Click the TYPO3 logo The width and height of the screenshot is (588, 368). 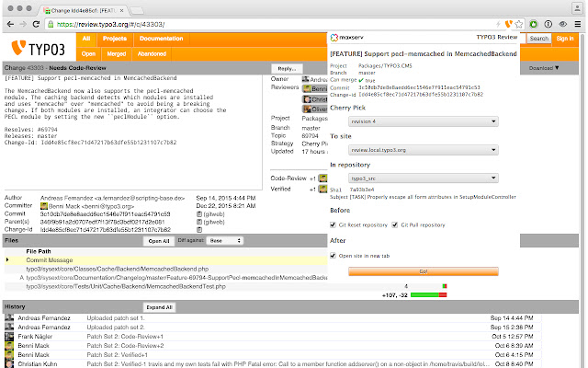(38, 49)
